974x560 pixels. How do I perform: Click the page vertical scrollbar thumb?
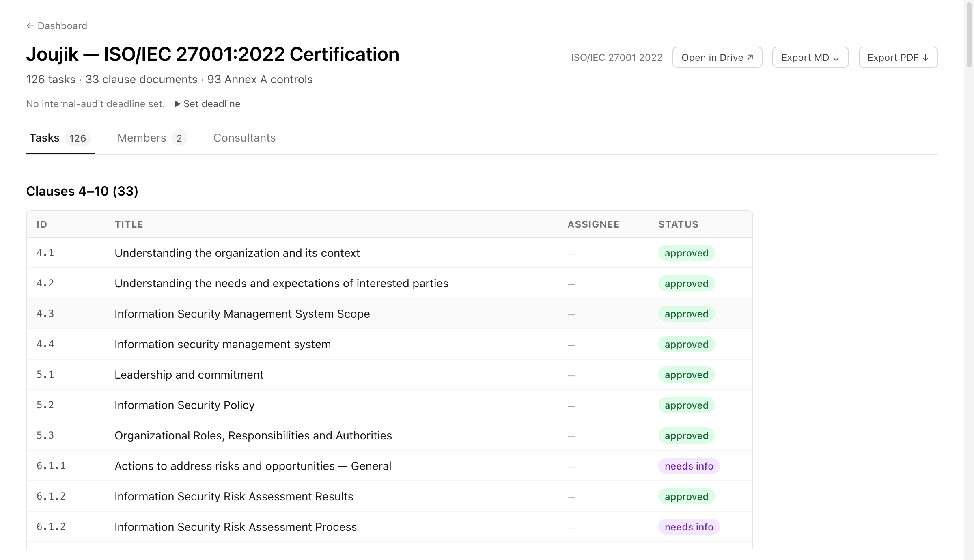[969, 34]
